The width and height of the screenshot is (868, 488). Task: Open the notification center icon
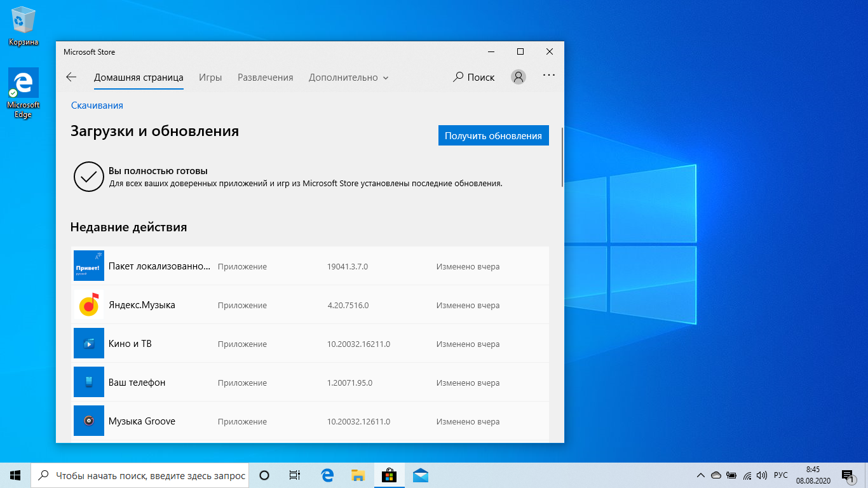pos(847,475)
